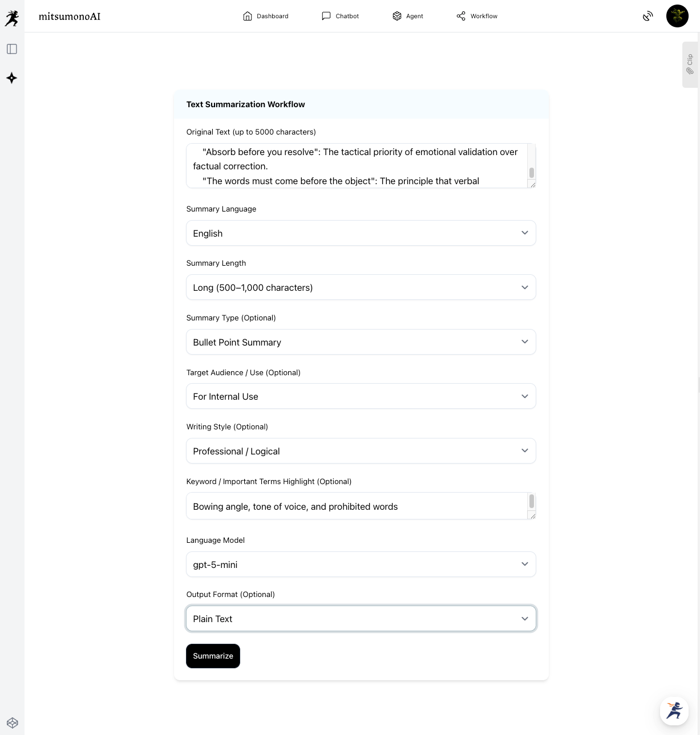The width and height of the screenshot is (700, 735).
Task: Click the bottom-left CodePen-style icon
Action: pyautogui.click(x=13, y=723)
